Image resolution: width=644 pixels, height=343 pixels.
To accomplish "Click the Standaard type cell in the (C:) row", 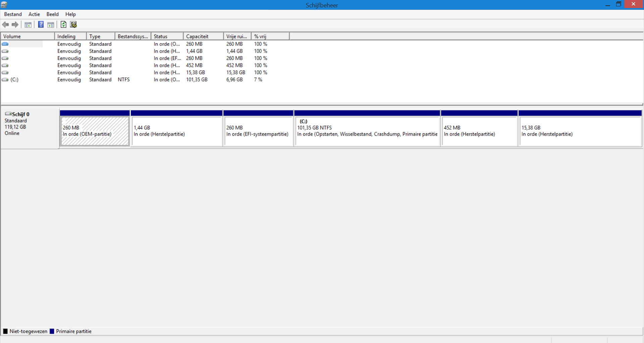I will (100, 80).
